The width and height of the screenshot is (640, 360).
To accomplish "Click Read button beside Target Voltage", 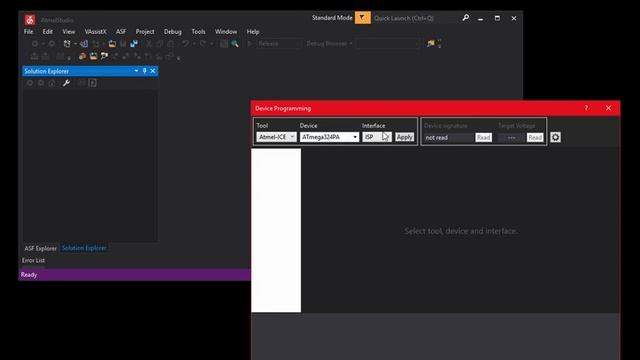I will pos(535,138).
